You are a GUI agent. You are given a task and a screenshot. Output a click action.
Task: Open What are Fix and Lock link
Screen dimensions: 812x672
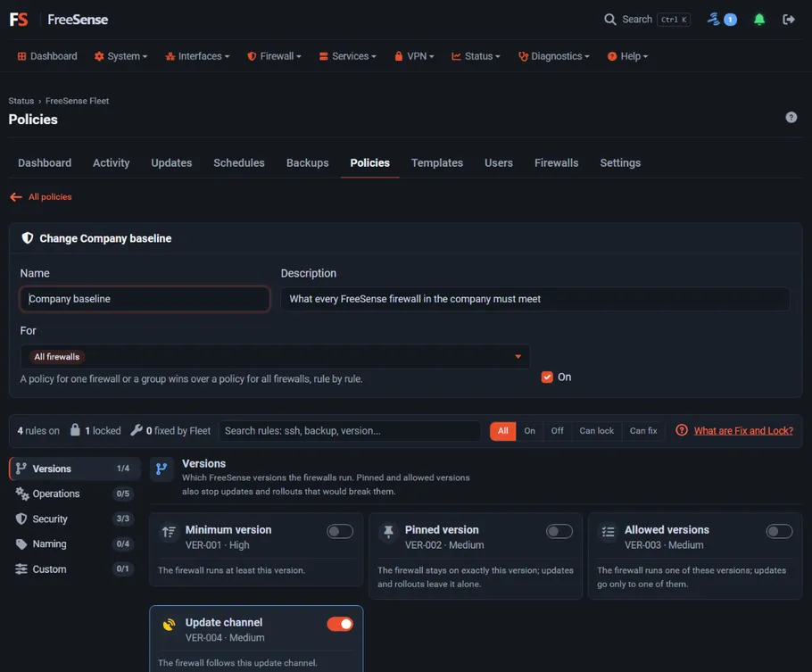pyautogui.click(x=743, y=430)
